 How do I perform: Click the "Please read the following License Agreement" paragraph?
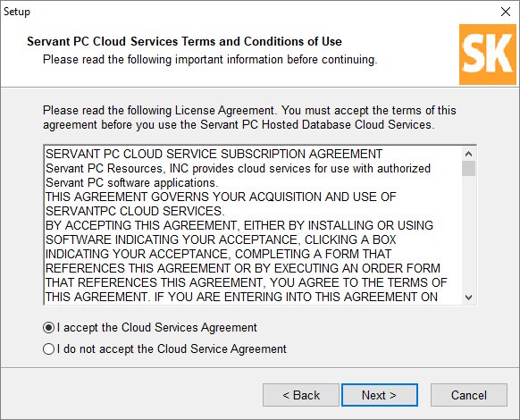(x=249, y=117)
